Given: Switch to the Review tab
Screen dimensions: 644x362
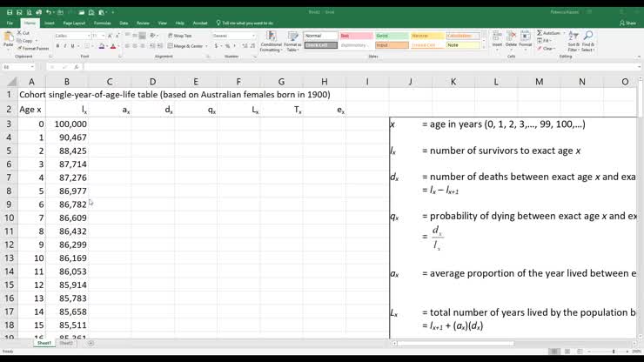Looking at the screenshot, I should 143,23.
